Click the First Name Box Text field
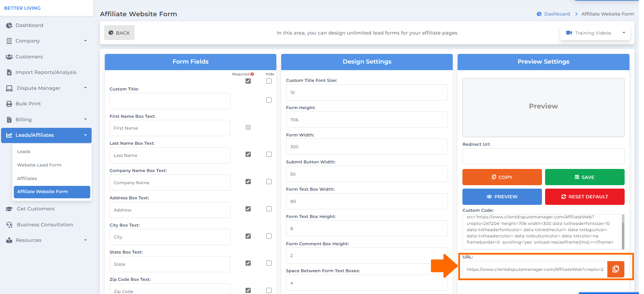The image size is (644, 294). [170, 128]
